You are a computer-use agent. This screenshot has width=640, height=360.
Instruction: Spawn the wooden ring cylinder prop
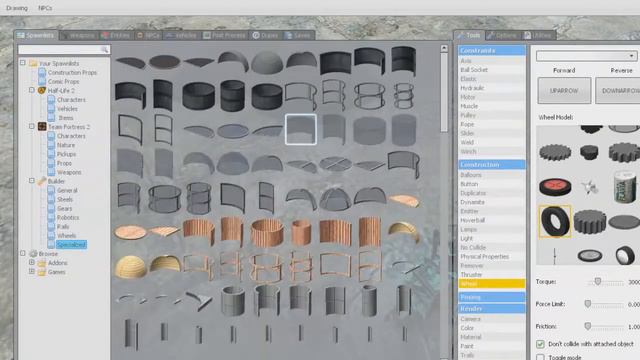(x=267, y=232)
